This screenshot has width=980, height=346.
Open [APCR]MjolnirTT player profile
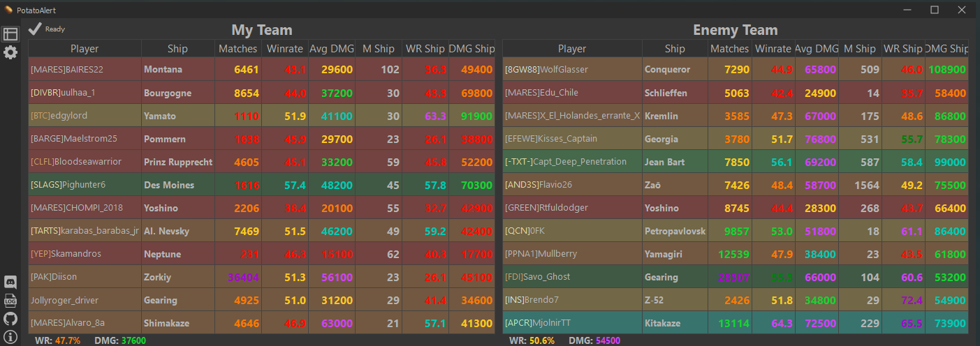[x=537, y=323]
